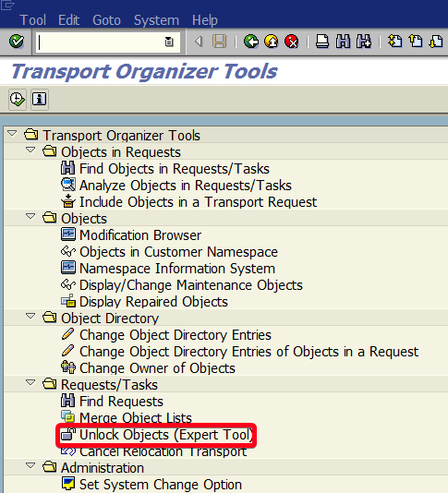The width and height of the screenshot is (448, 493).
Task: Click the Find Next binoculars icon
Action: click(x=364, y=42)
